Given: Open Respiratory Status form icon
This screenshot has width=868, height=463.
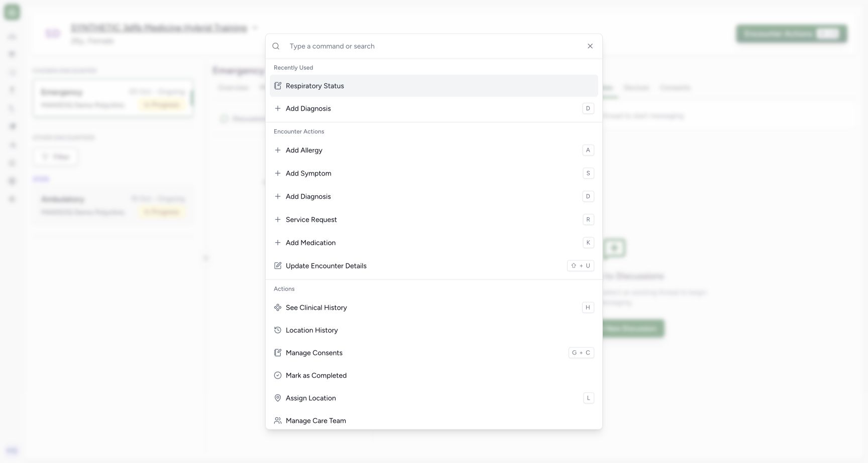Looking at the screenshot, I should pos(278,86).
